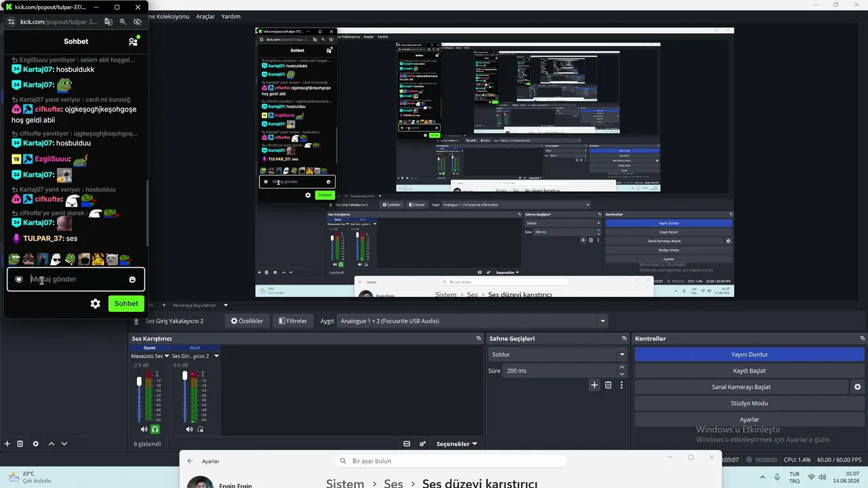Pop out the Sahne Geçişleri dock
The height and width of the screenshot is (488, 868).
pos(625,338)
